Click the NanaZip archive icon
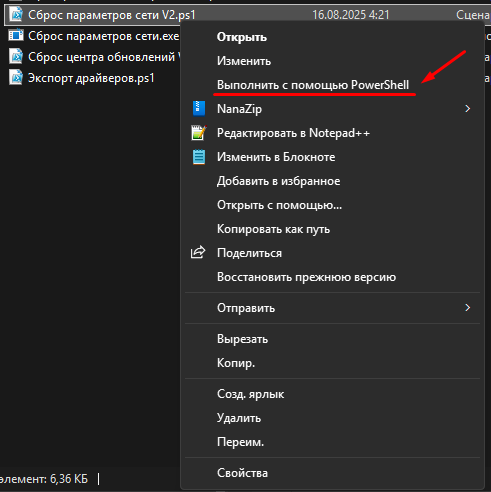The height and width of the screenshot is (492, 491). [x=199, y=109]
